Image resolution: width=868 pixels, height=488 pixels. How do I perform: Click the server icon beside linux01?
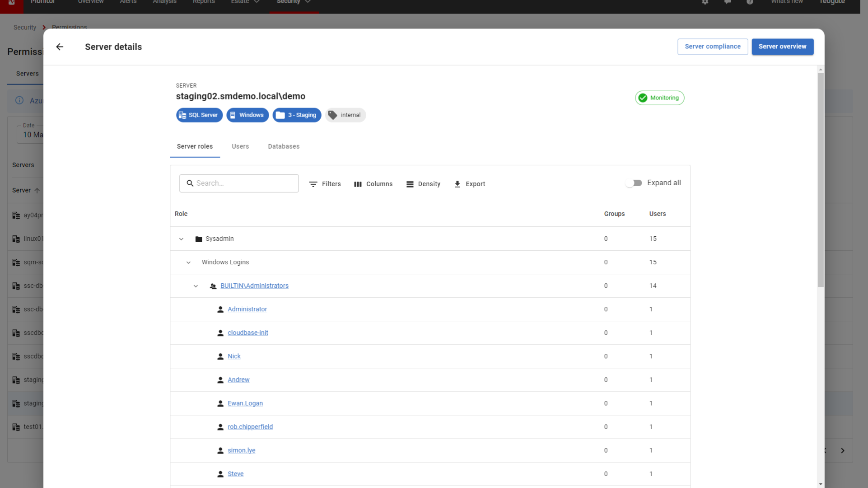tap(16, 239)
